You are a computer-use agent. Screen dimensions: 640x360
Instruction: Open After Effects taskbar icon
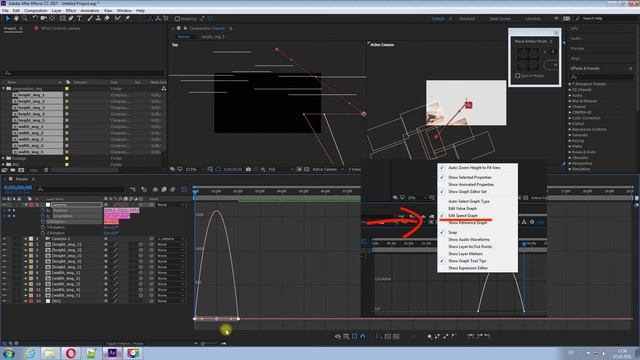pos(112,353)
